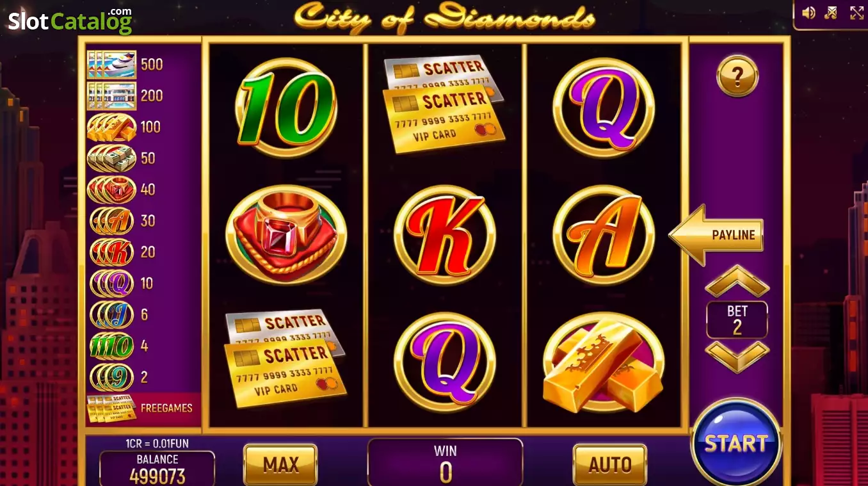Select the mansion symbol paying 200
The image size is (868, 486).
(x=111, y=96)
